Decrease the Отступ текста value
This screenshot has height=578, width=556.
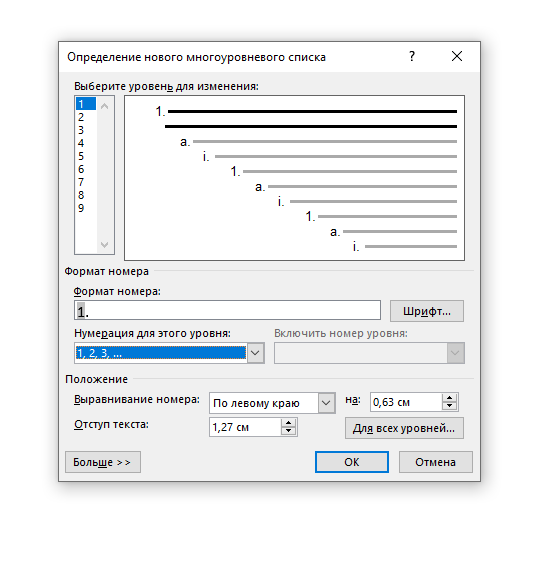(x=288, y=431)
